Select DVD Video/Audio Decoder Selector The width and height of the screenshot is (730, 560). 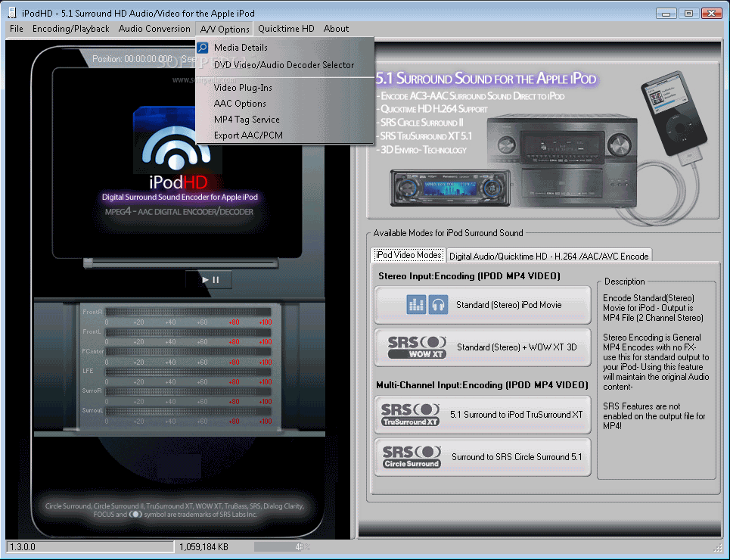[285, 65]
